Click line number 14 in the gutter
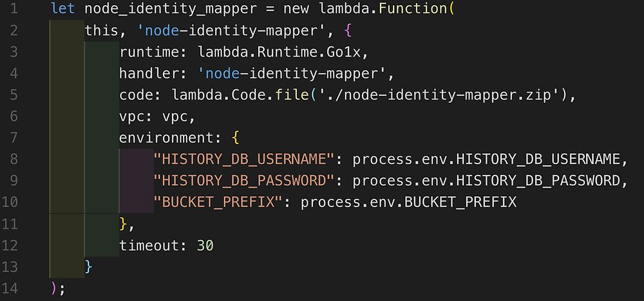This screenshot has height=301, width=644. click(10, 288)
